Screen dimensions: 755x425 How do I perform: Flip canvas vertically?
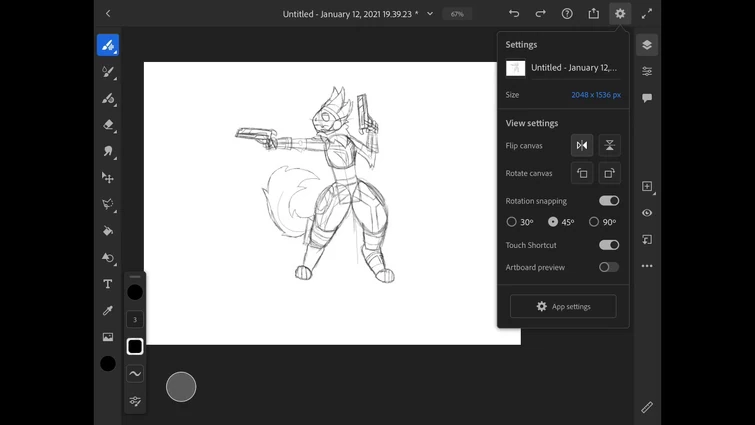610,145
